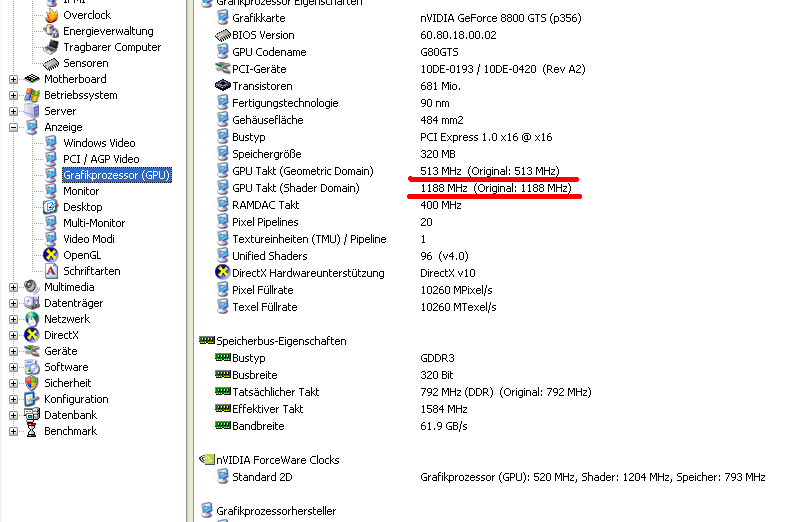Expand the Multimedia tree node
Screen dimensions: 807x522
coord(13,287)
